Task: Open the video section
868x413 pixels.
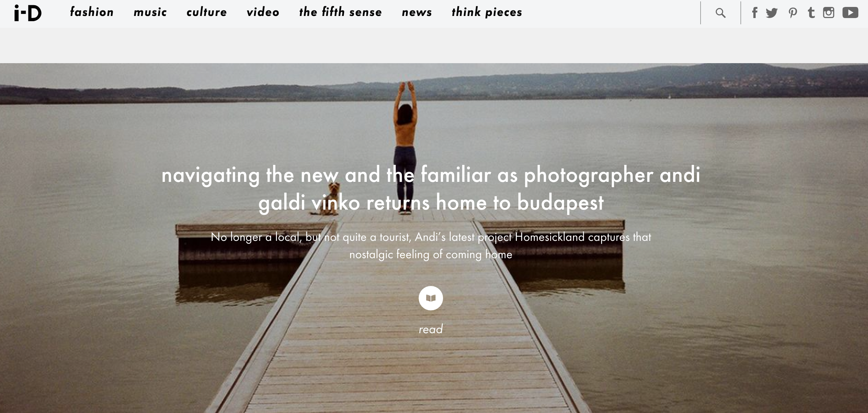Action: click(x=263, y=12)
